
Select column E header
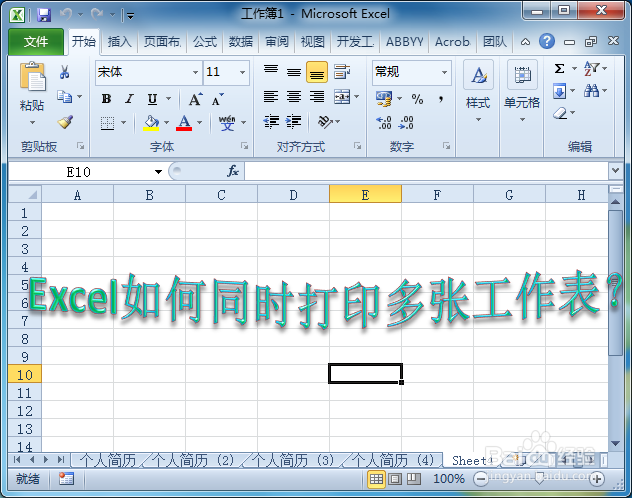pyautogui.click(x=365, y=195)
